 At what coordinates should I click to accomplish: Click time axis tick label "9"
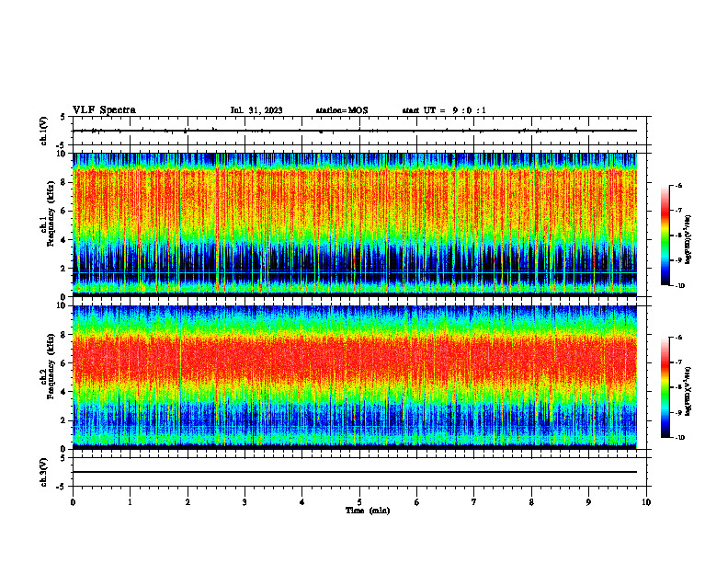tap(588, 502)
